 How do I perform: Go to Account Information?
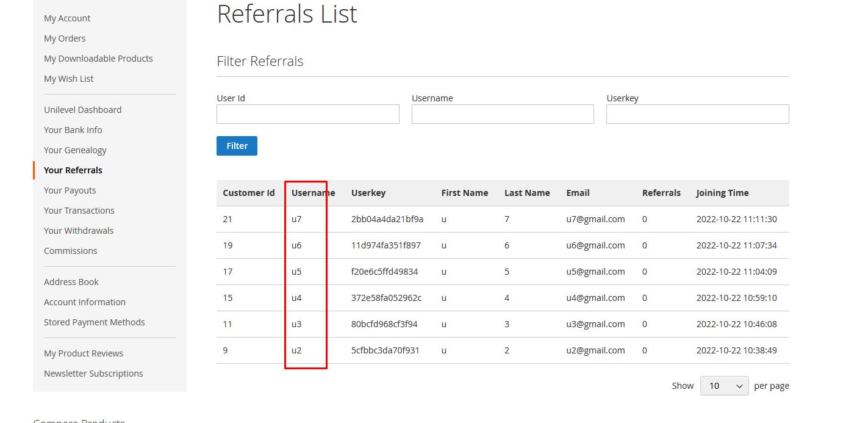tap(85, 302)
